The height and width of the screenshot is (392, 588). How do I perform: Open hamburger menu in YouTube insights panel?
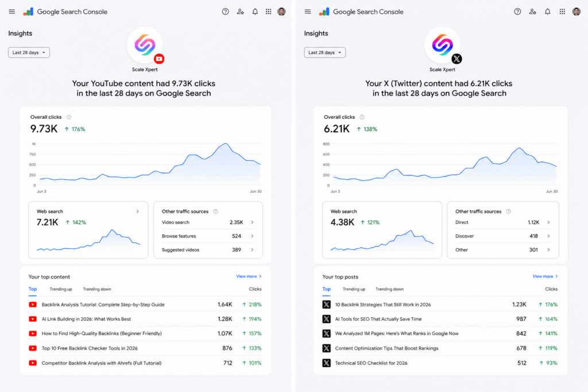[12, 11]
